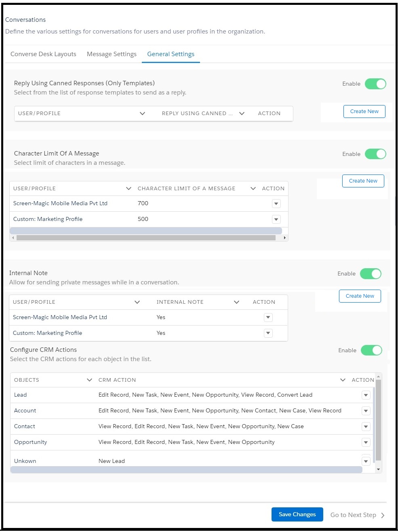Expand USER/PROFILE dropdown in canned responses table

tap(142, 113)
